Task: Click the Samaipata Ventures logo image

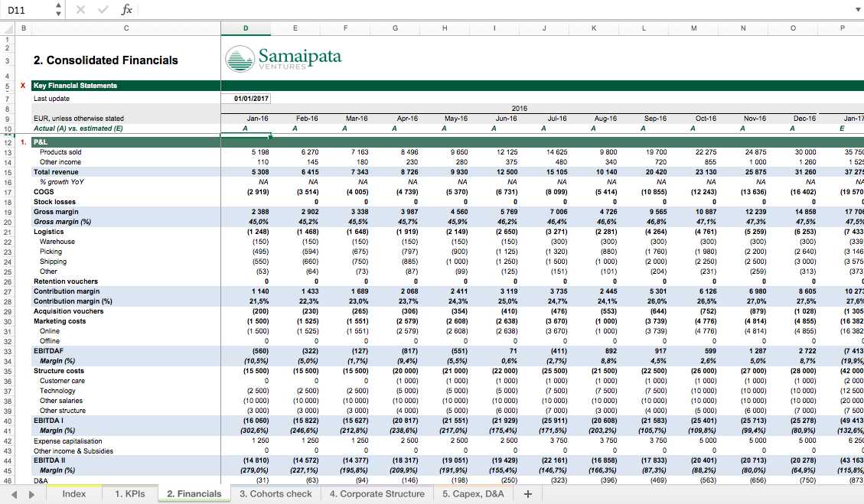Action: tap(283, 58)
